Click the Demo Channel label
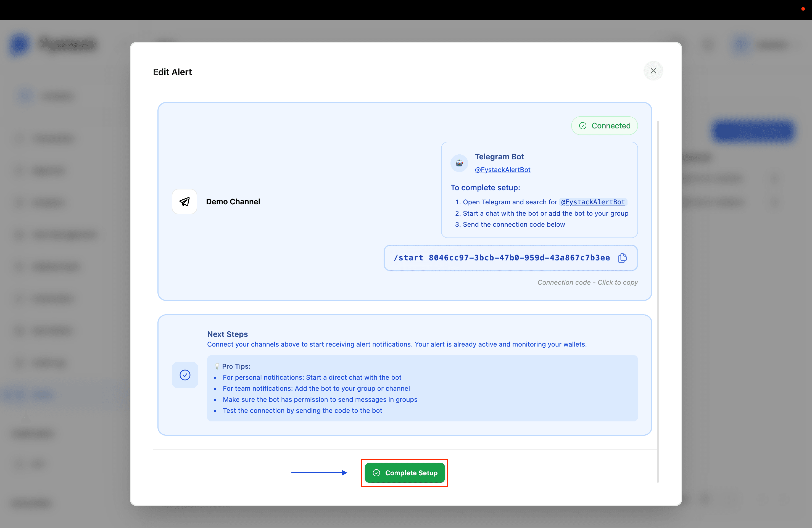812x528 pixels. [233, 202]
